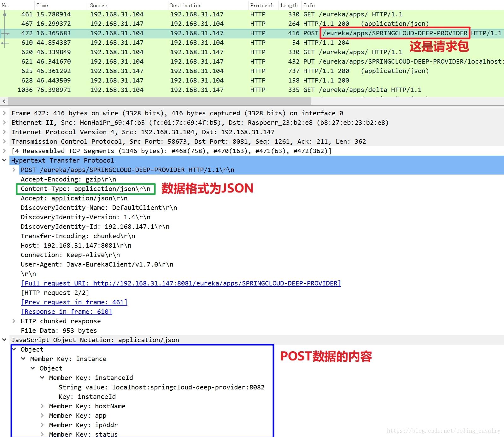
Task: Select the Content-Type application/json header line
Action: 85,189
